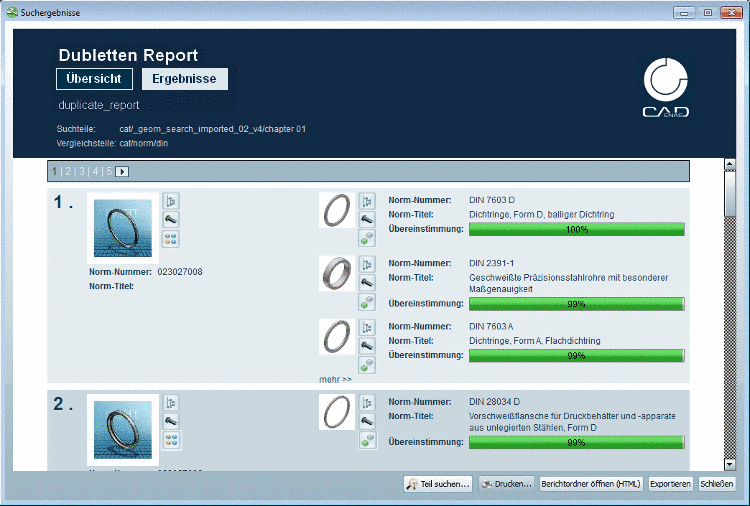Click four colored parts icon for part 023027008
Screen dimensions: 750x506
pyautogui.click(x=171, y=239)
